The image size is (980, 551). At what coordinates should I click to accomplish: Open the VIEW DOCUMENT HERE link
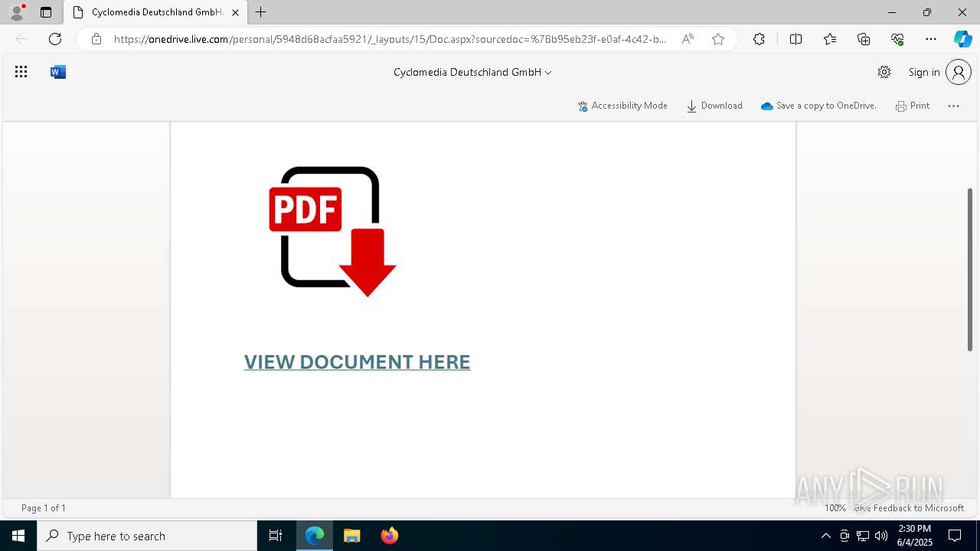point(357,362)
